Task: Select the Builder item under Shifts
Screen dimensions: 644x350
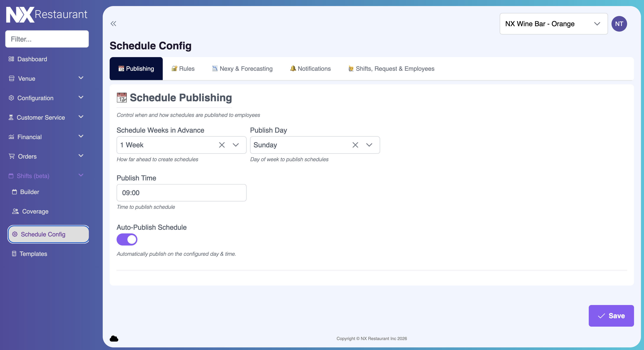Action: [x=29, y=192]
